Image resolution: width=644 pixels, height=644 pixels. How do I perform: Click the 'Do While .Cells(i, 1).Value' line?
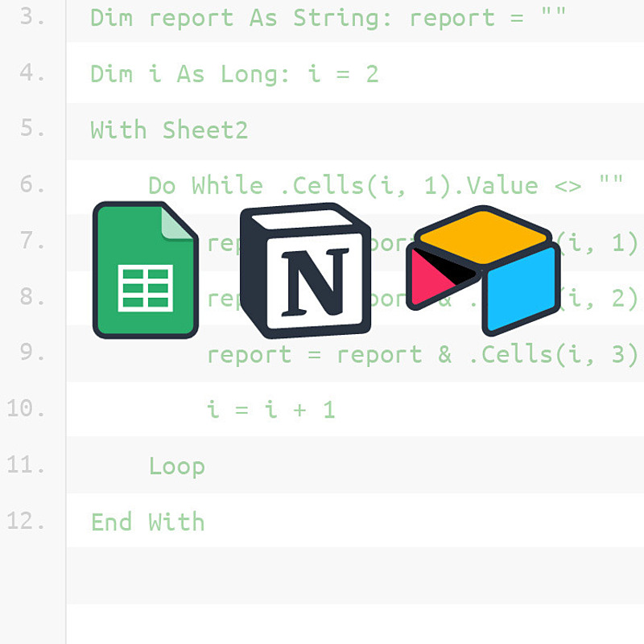[x=386, y=186]
